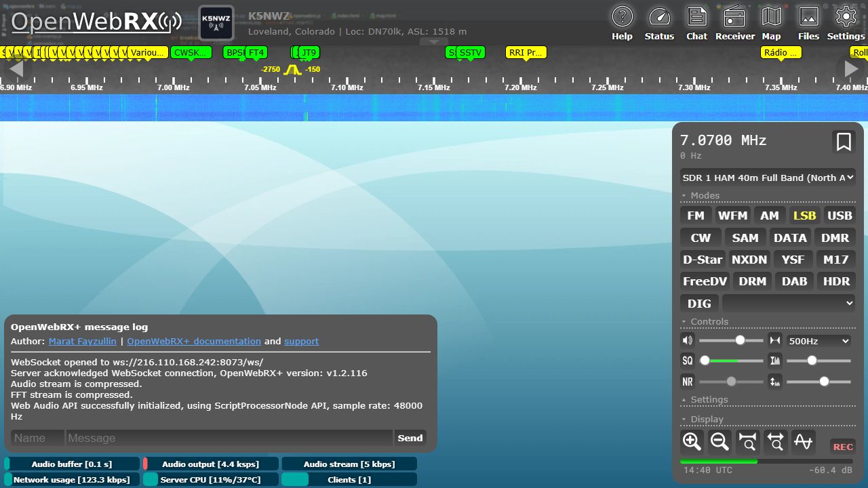868x488 pixels.
Task: Toggle the NR noise reduction button
Action: 688,382
